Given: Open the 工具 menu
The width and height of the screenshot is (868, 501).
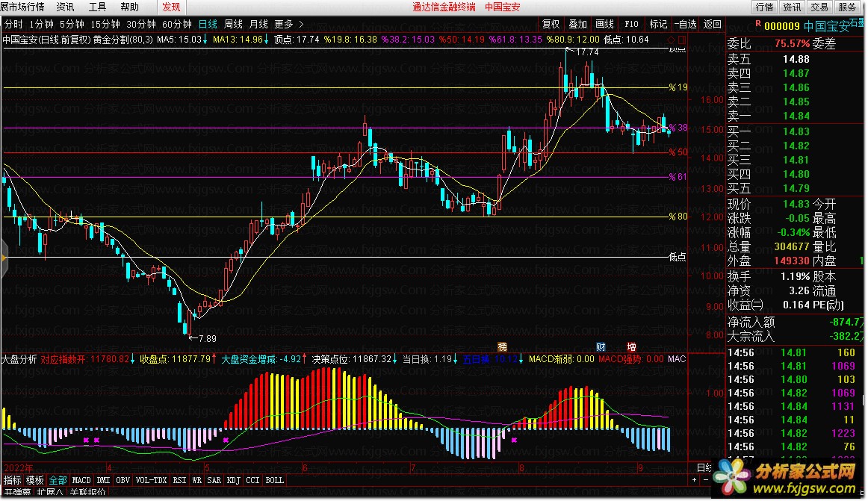Looking at the screenshot, I should [x=97, y=7].
